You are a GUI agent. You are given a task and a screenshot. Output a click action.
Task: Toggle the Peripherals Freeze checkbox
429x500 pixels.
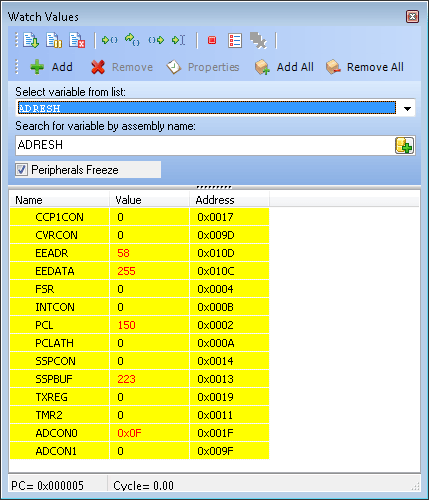(x=22, y=170)
